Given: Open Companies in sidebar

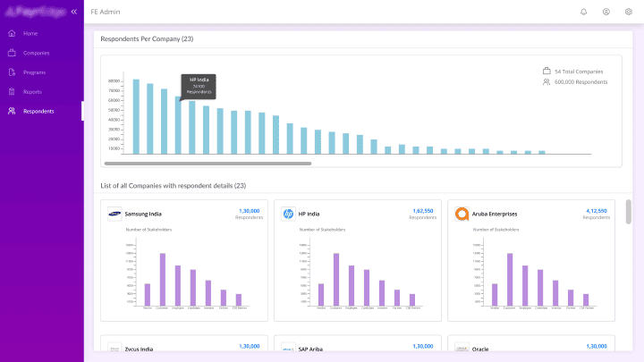Looking at the screenshot, I should pyautogui.click(x=36, y=53).
